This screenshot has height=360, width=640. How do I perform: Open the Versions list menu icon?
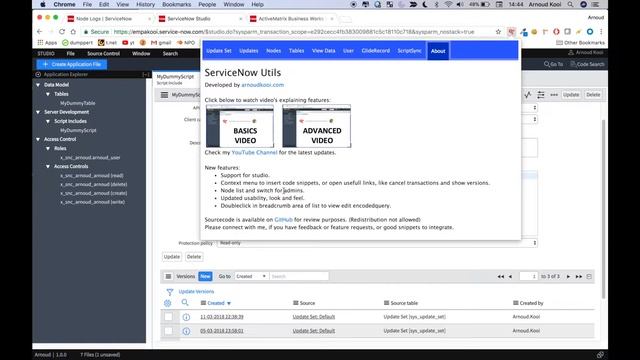coord(168,276)
